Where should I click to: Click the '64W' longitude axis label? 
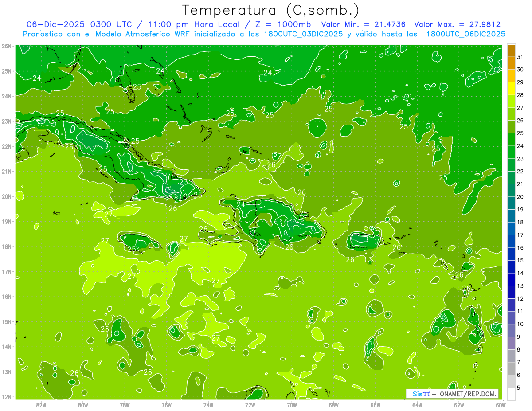417,405
